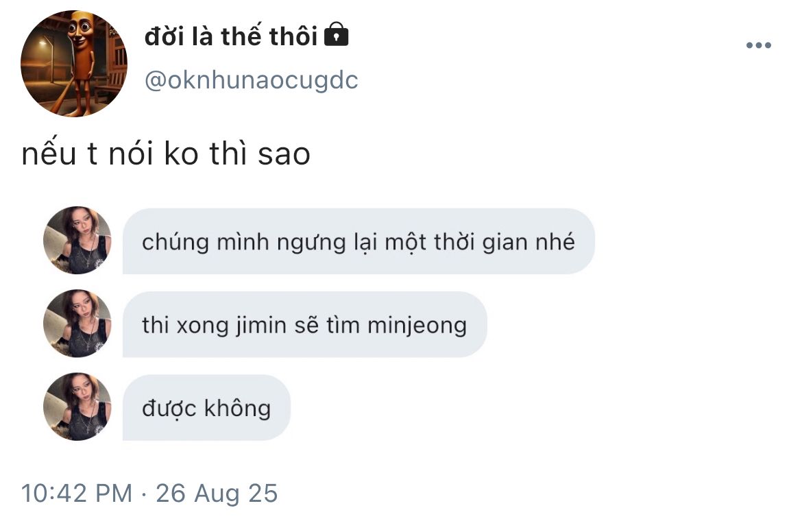Click avatar next to chúng mình ngưng lại message
The image size is (802, 532).
(x=77, y=241)
